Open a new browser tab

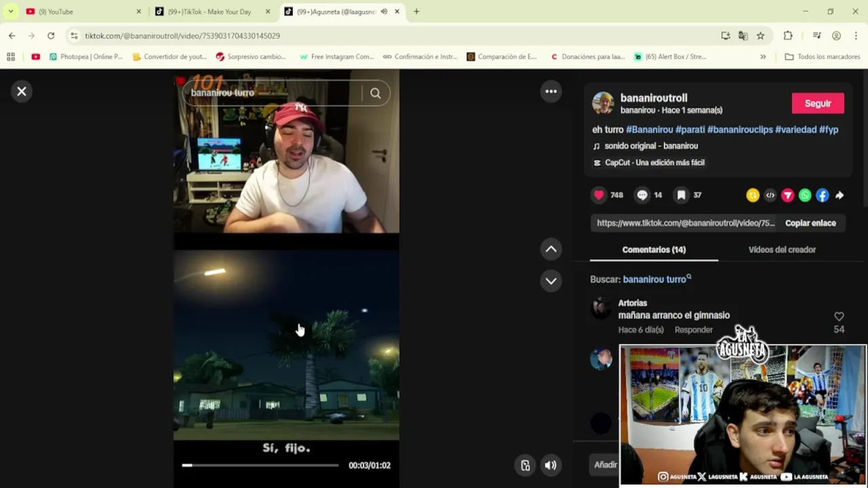click(416, 12)
